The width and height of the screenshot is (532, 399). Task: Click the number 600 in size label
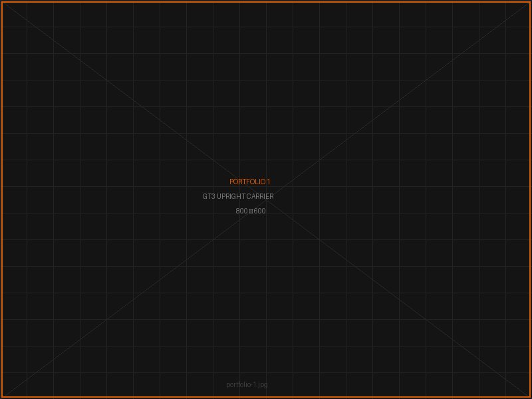coord(259,211)
